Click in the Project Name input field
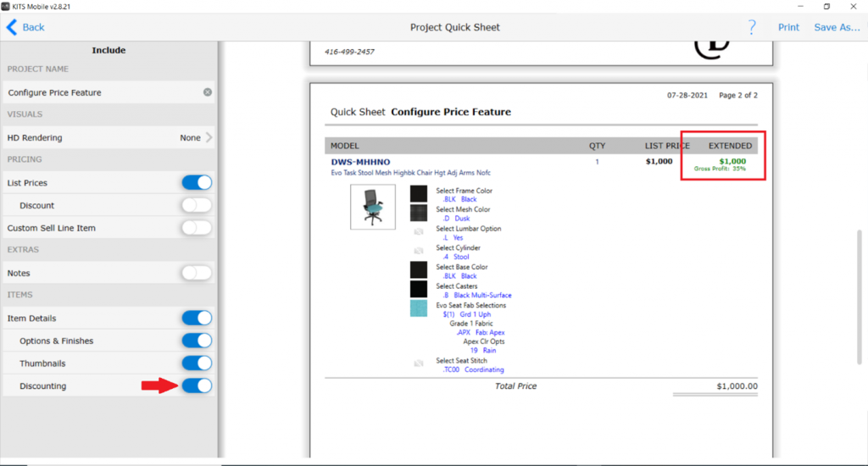Image resolution: width=868 pixels, height=466 pixels. point(108,92)
